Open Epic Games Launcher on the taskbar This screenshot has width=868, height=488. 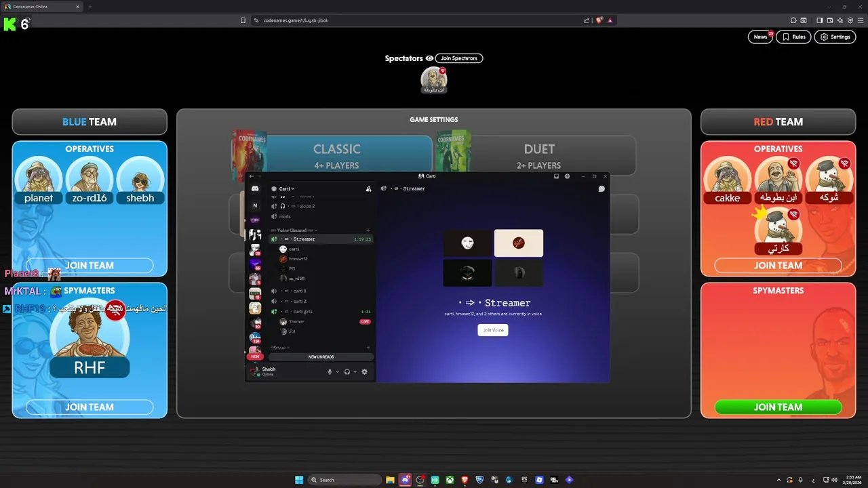[x=524, y=480]
